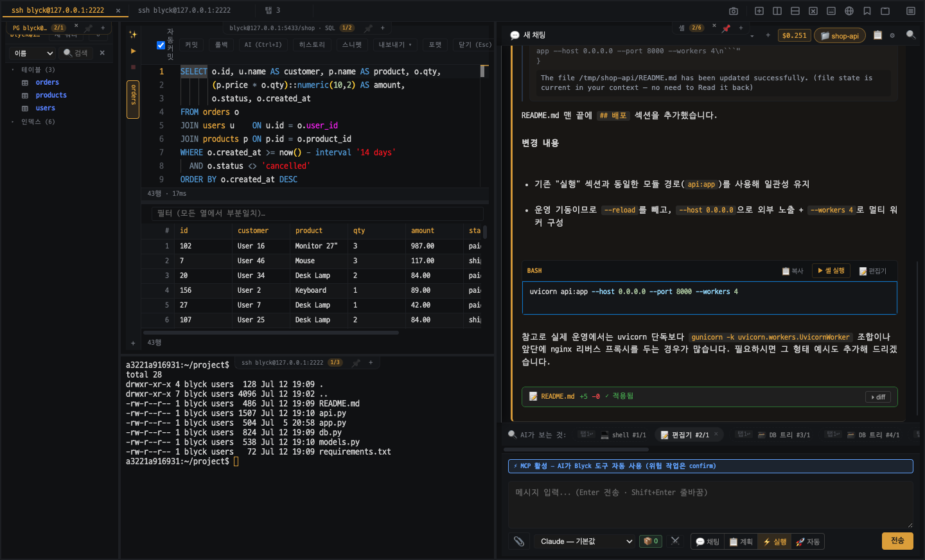
Task: Click the bookmark icon in top bar
Action: 867,11
